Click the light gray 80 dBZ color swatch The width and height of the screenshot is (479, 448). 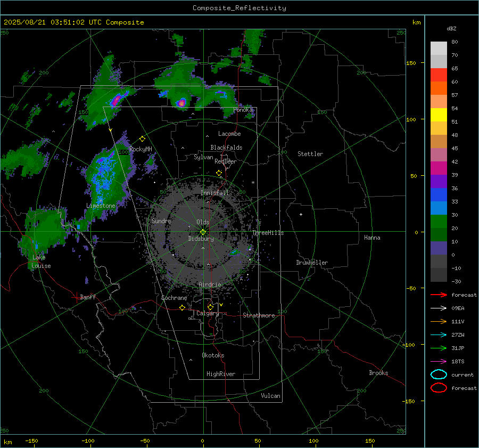pos(439,48)
